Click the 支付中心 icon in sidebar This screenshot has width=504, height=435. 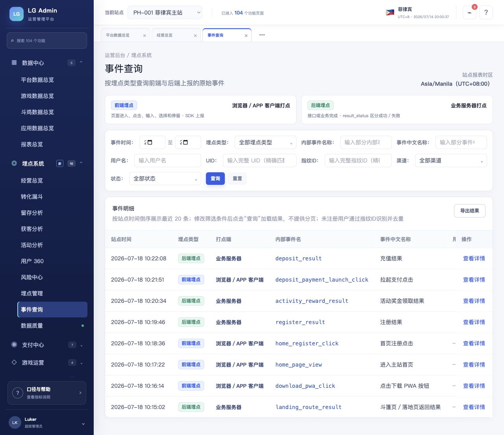[x=14, y=345]
